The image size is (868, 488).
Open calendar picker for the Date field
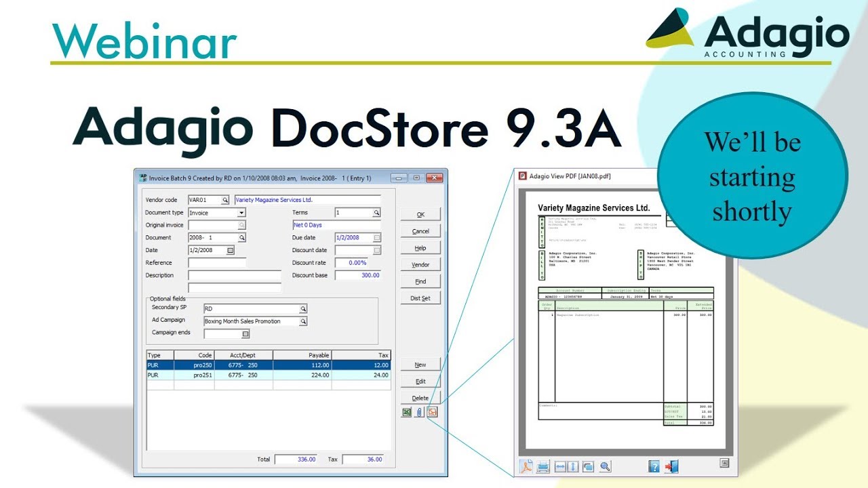(230, 251)
